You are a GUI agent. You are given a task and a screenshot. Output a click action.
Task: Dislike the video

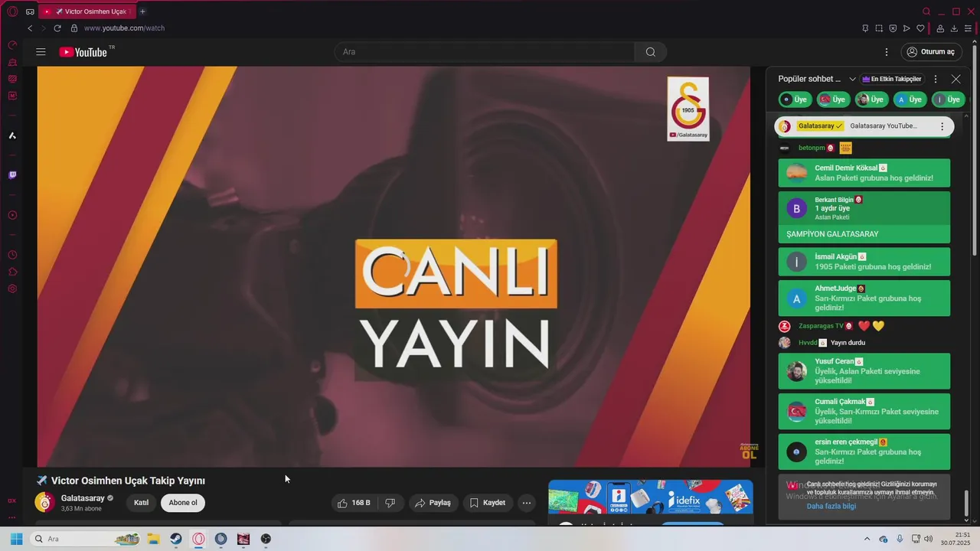(390, 503)
